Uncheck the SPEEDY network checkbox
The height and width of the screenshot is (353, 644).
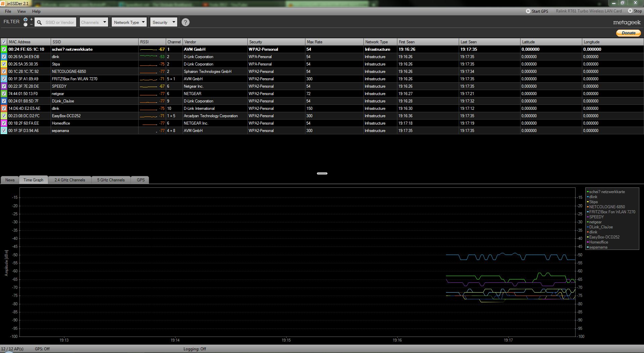(x=4, y=86)
